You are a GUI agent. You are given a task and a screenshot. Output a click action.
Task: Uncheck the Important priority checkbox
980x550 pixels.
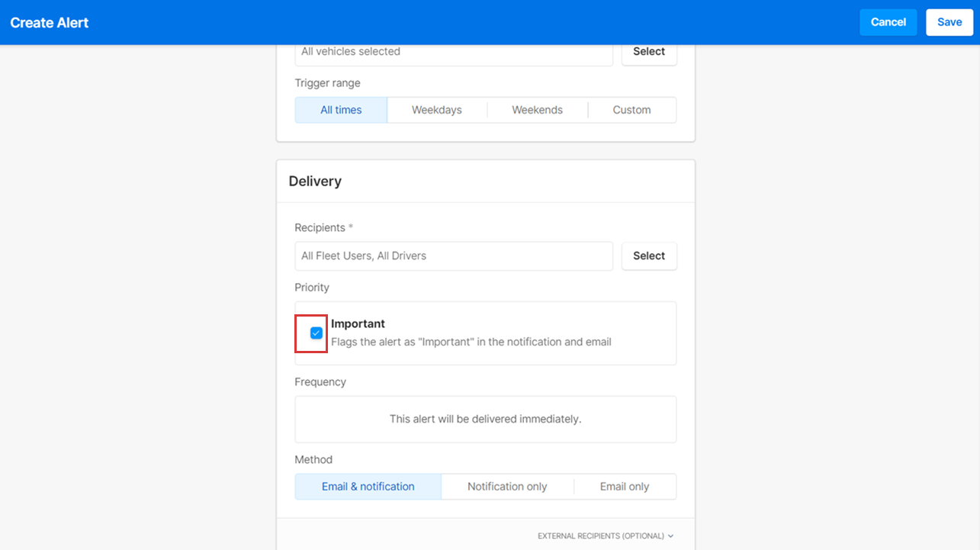(316, 333)
